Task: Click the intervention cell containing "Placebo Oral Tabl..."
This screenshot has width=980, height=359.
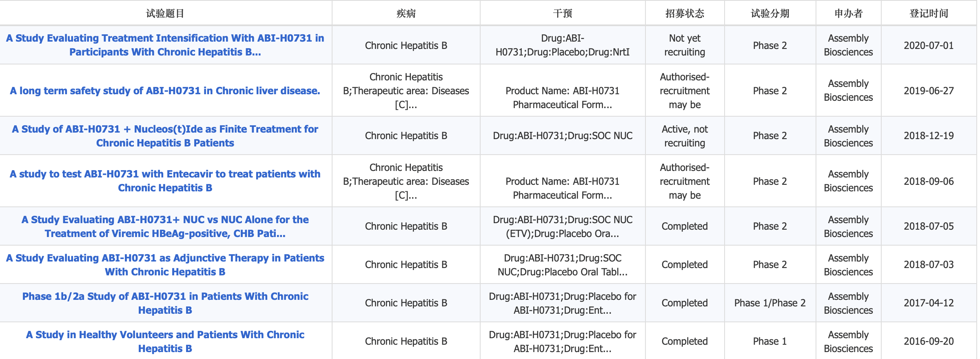Action: coord(563,265)
